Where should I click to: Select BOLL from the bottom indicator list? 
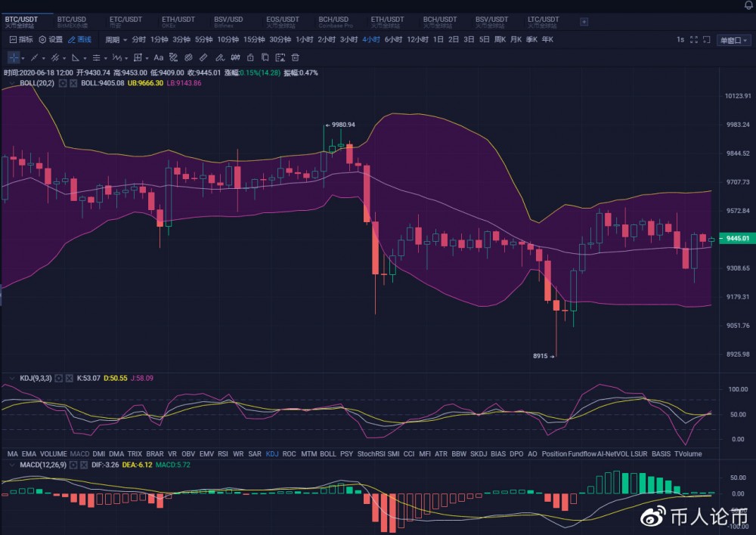pos(328,454)
